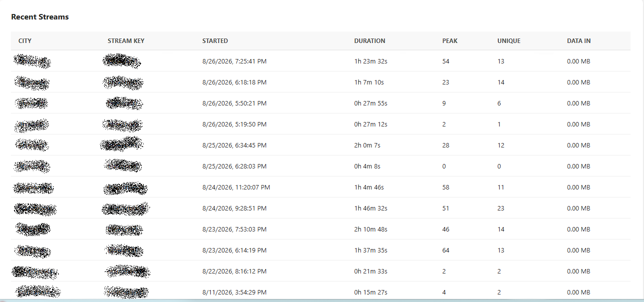Select start time 8/24/2026, 11:20:07 PM
644x302 pixels.
tap(236, 187)
